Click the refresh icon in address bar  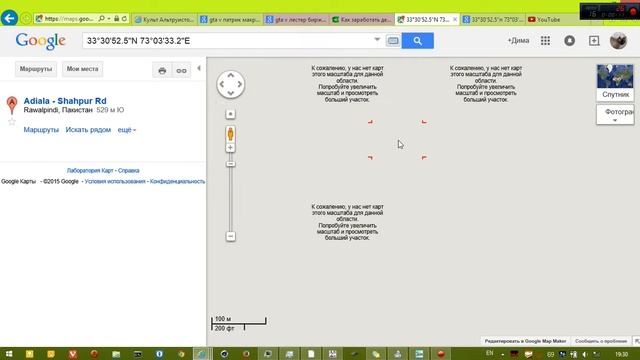tap(124, 19)
